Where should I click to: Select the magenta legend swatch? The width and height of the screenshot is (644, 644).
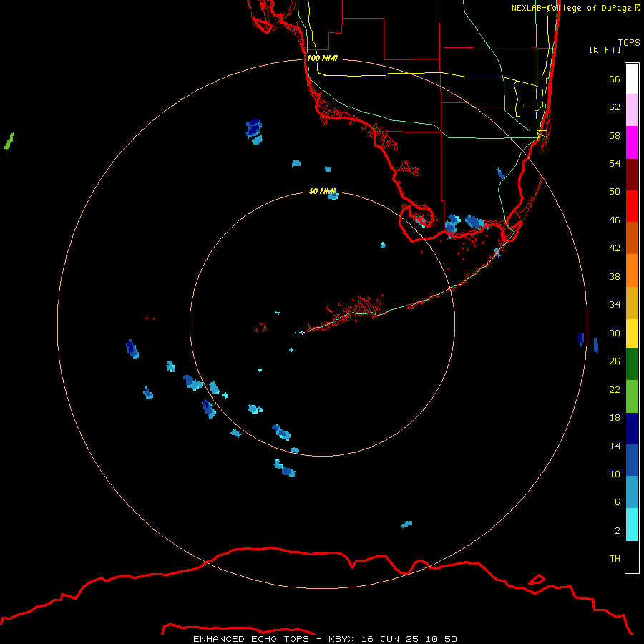[632, 142]
